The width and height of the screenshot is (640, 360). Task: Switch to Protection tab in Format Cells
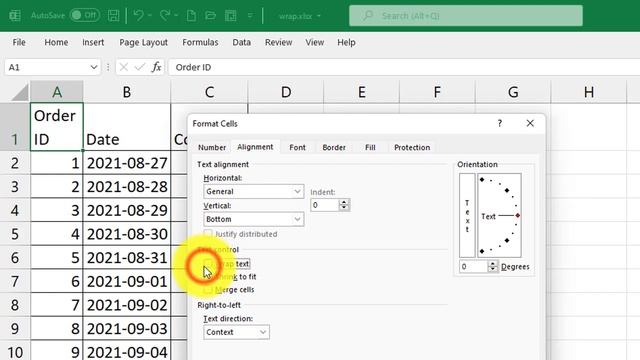tap(412, 147)
